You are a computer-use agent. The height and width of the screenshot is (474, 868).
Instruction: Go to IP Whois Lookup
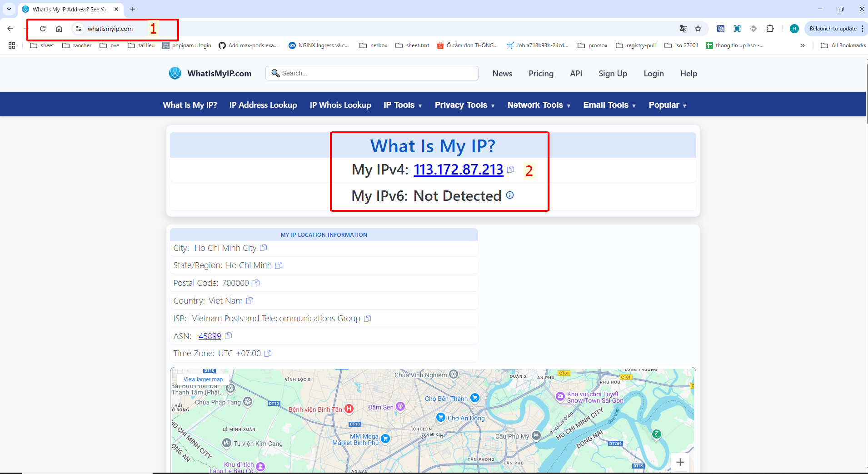coord(340,105)
